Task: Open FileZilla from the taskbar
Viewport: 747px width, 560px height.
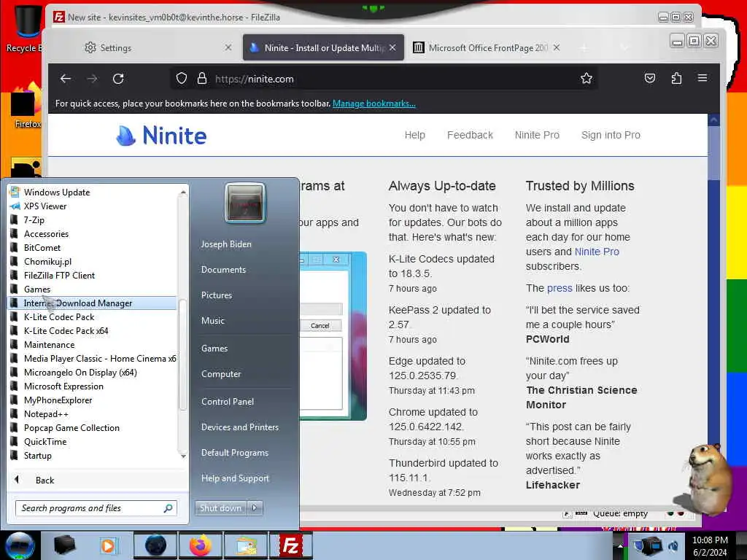Action: click(x=291, y=545)
